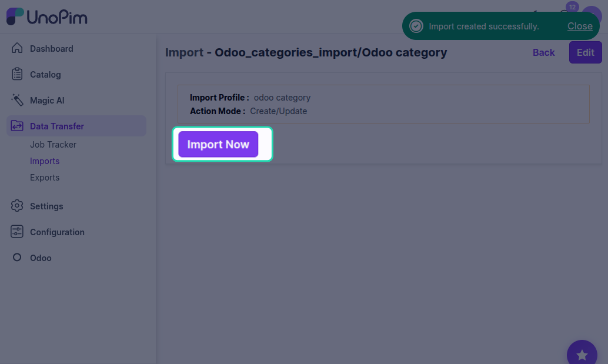The height and width of the screenshot is (364, 608).
Task: Click the Configuration sliders icon
Action: click(17, 232)
